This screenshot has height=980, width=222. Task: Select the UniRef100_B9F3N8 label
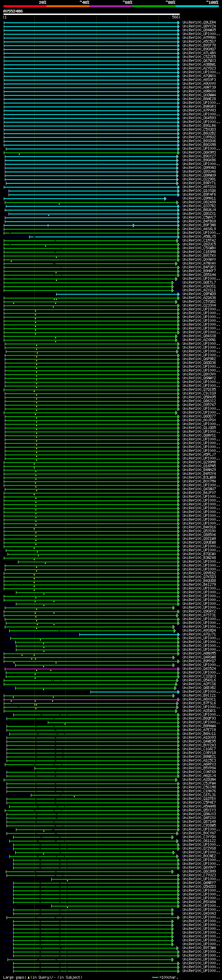pos(199,225)
